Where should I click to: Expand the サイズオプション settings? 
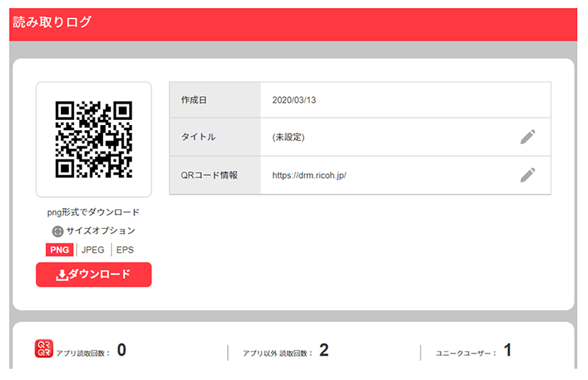101,231
